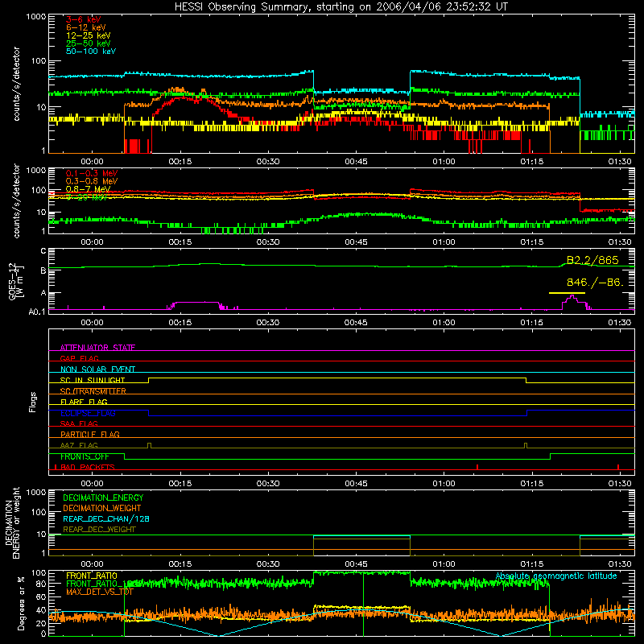Select the AAZ_FLAG label
Viewport: 644px width, 644px height.
coord(79,446)
